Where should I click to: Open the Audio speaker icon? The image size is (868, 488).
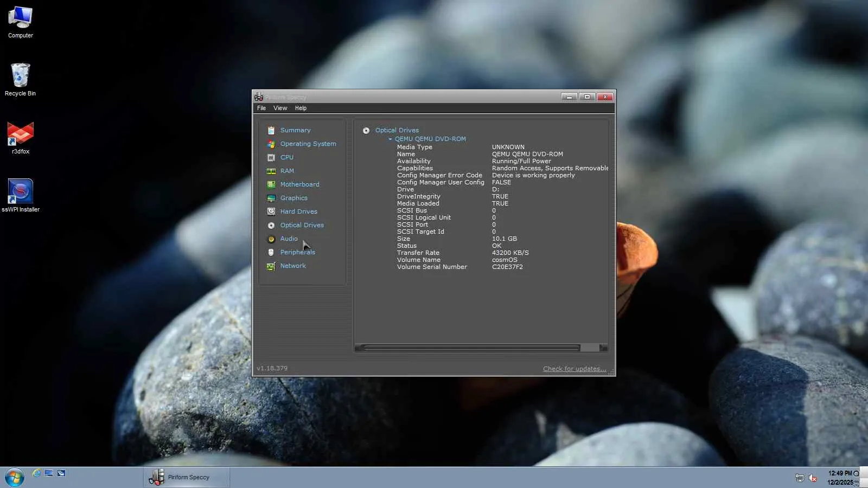tap(271, 239)
